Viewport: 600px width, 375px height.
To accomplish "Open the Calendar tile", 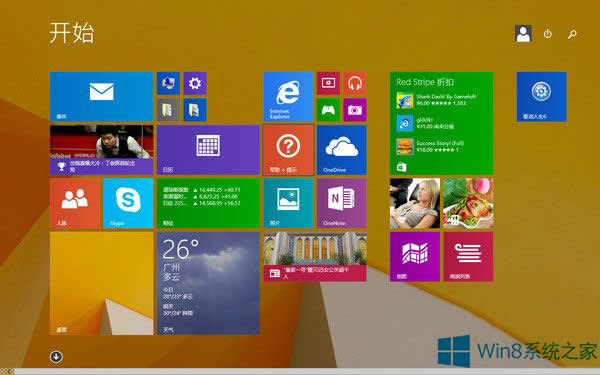I will [x=208, y=150].
